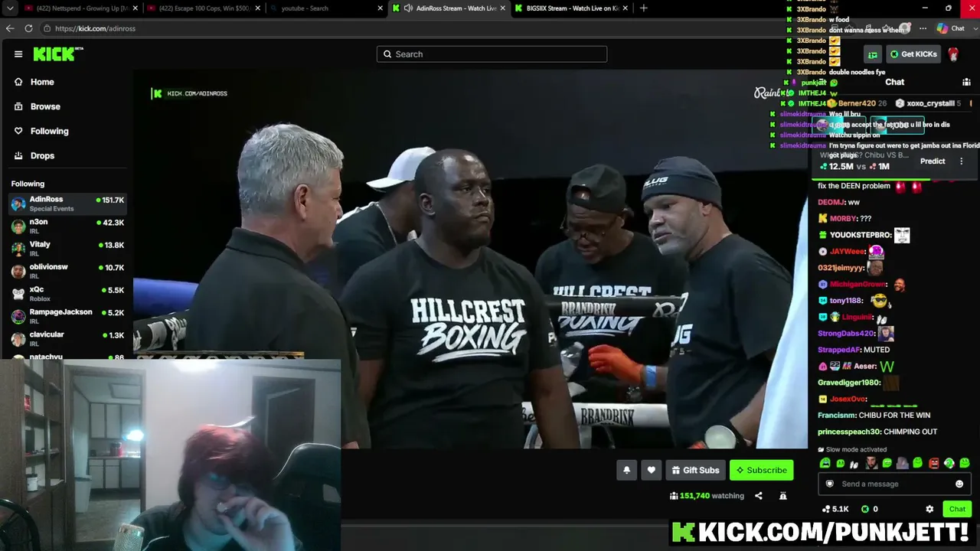
Task: Open prediction options three-dot menu
Action: coord(962,161)
